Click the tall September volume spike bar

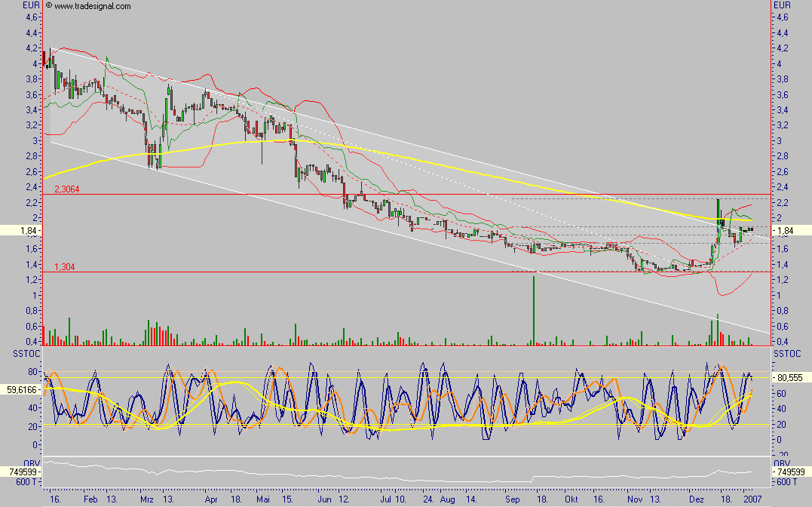click(x=534, y=309)
